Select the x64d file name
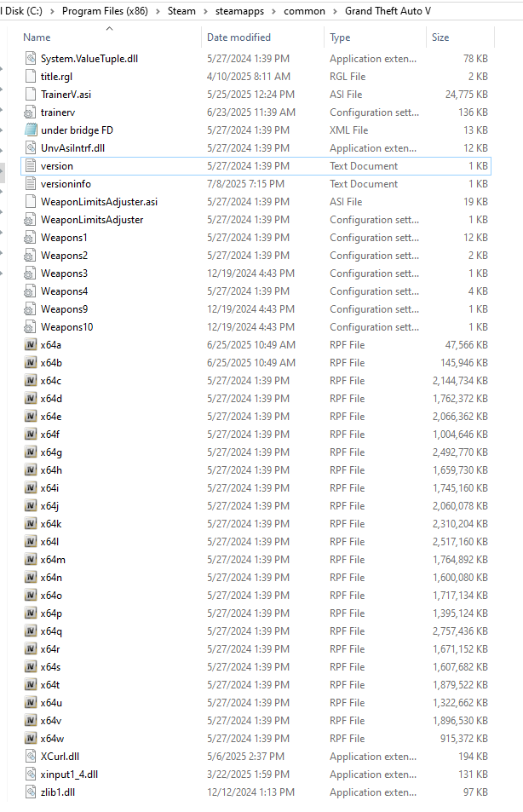523x812 pixels. coord(51,399)
